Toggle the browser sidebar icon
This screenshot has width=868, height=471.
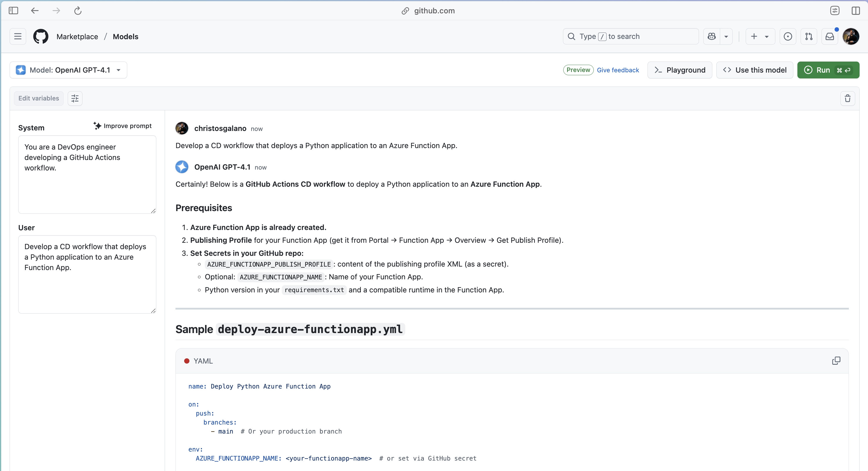(13, 11)
